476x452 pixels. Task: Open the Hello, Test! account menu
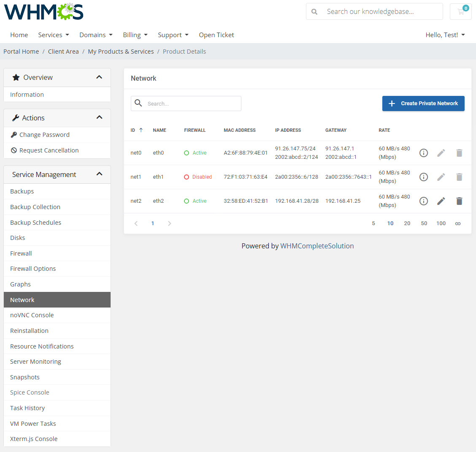(445, 35)
